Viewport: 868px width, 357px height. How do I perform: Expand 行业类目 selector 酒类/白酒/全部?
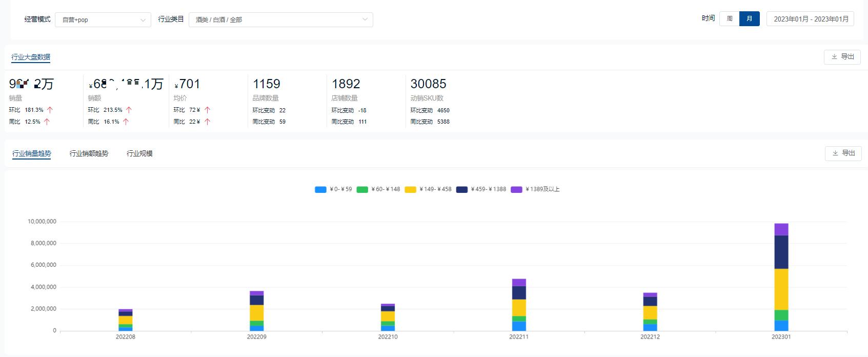(280, 20)
